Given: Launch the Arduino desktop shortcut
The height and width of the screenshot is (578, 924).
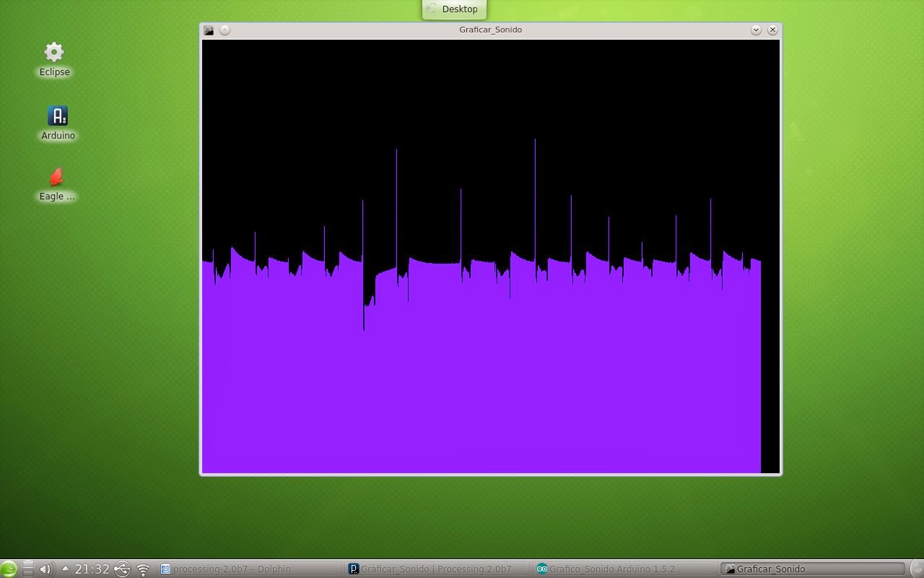Looking at the screenshot, I should pos(58,123).
